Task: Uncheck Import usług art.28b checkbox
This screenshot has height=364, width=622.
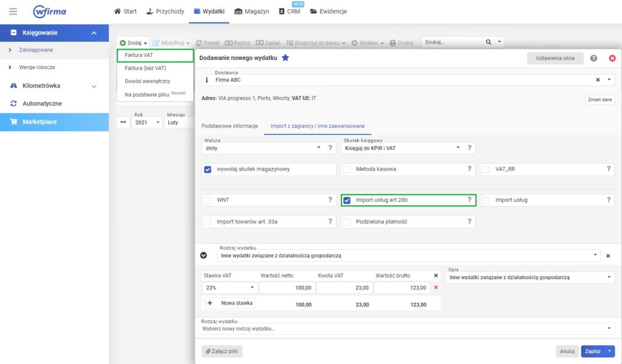Action: coord(347,200)
